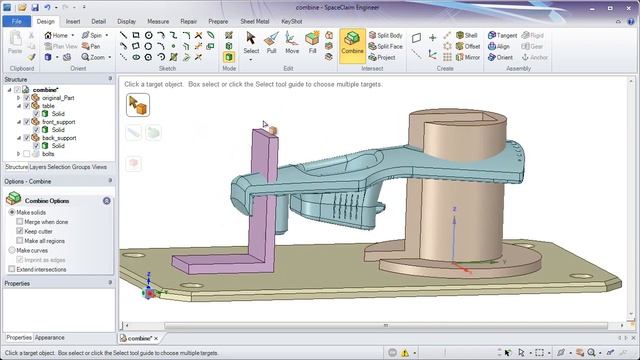Click the Select Target tool guide
The height and width of the screenshot is (360, 640).
coord(138,105)
